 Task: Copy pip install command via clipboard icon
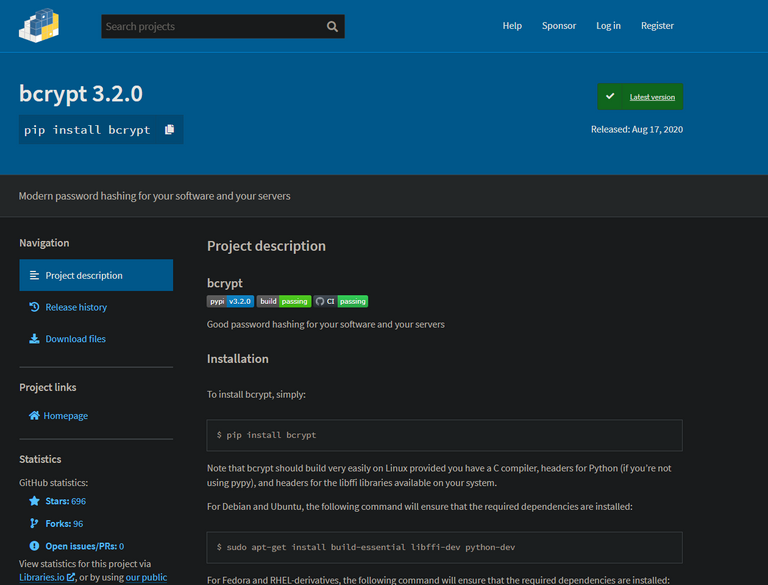pos(169,129)
